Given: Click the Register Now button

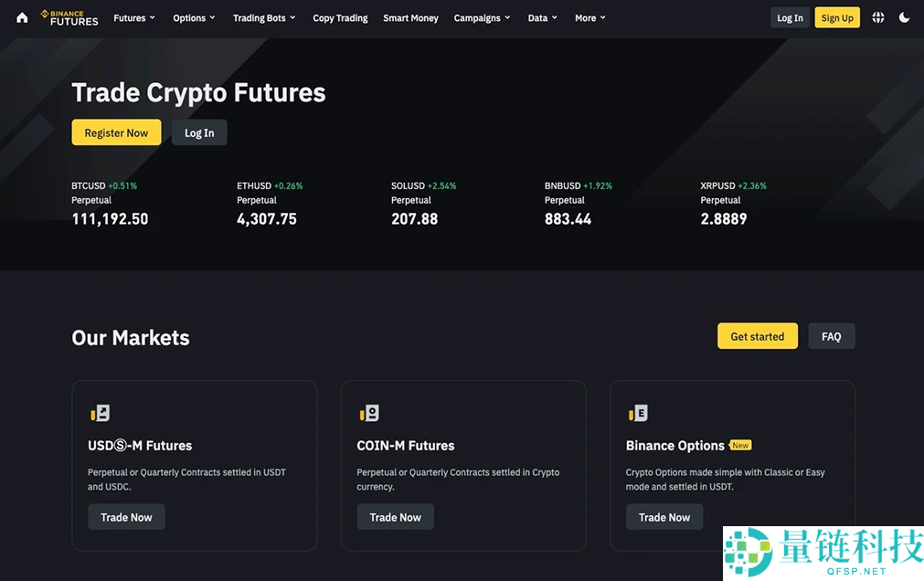Looking at the screenshot, I should 116,132.
